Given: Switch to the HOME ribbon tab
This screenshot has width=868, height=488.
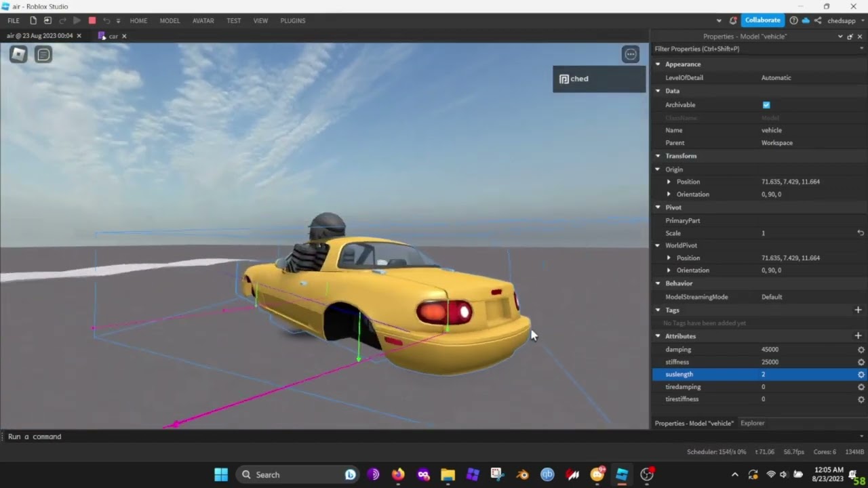Looking at the screenshot, I should 138,20.
